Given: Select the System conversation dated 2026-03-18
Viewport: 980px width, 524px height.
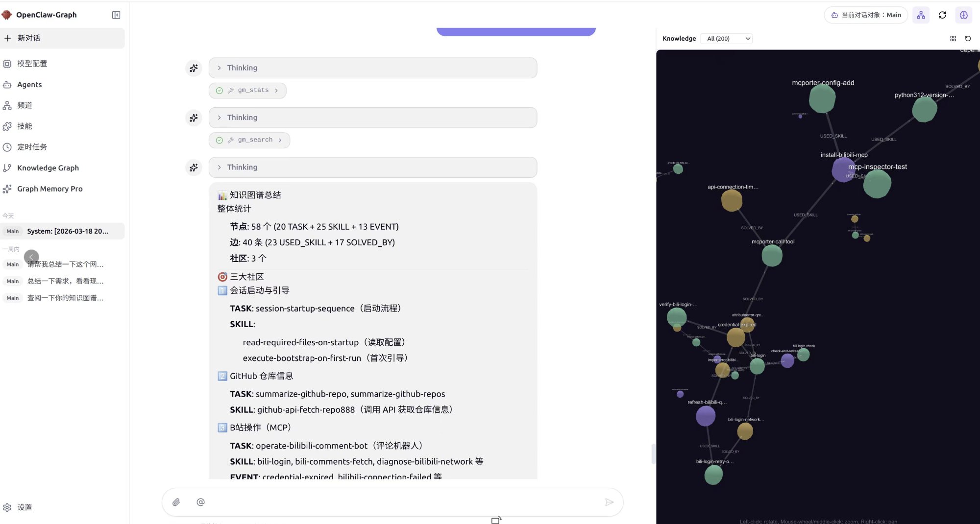Looking at the screenshot, I should click(x=69, y=231).
